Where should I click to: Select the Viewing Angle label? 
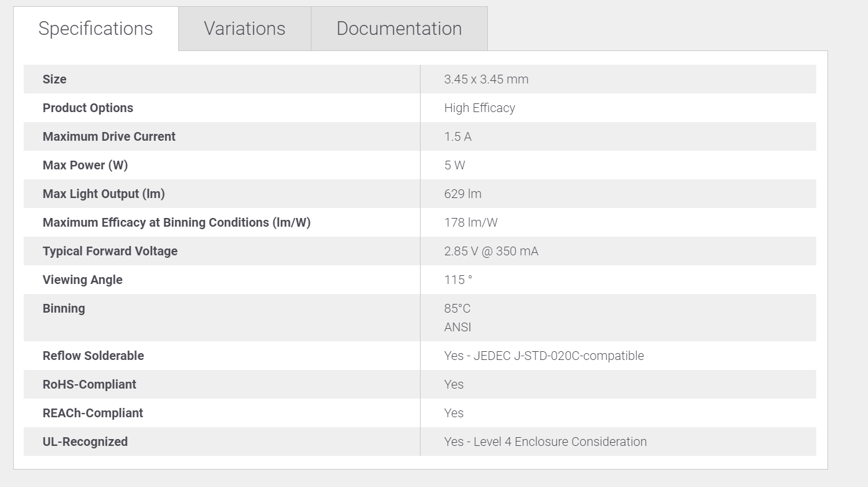pos(83,280)
